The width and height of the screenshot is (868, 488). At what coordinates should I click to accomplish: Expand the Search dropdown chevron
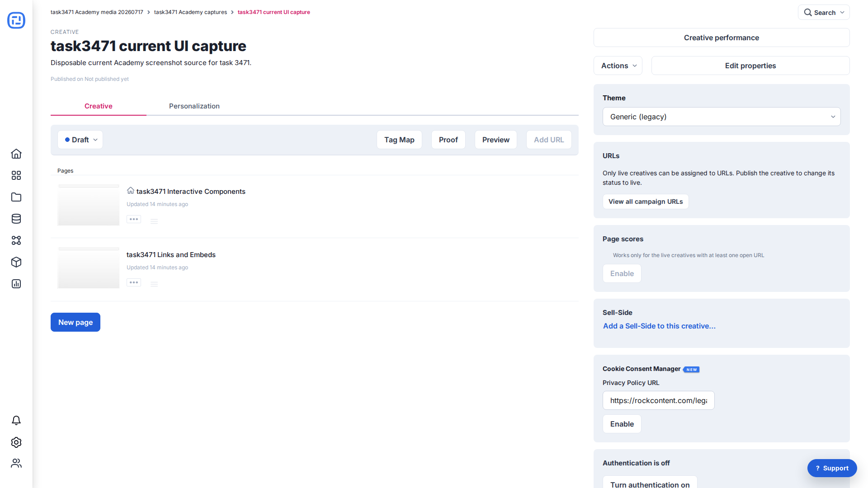(x=842, y=13)
